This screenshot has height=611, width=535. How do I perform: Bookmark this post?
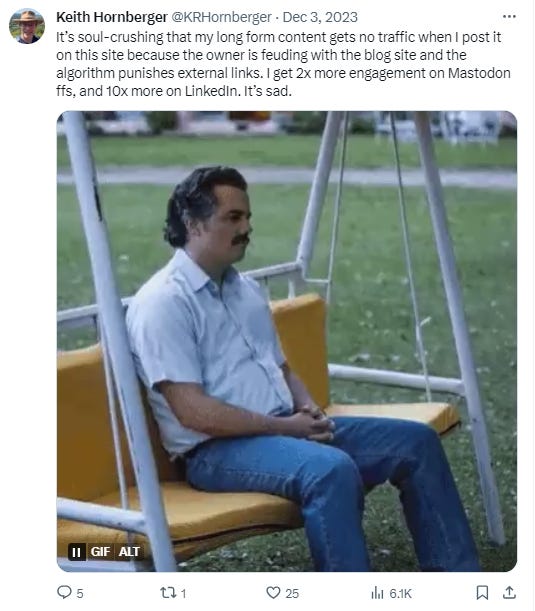pyautogui.click(x=482, y=593)
